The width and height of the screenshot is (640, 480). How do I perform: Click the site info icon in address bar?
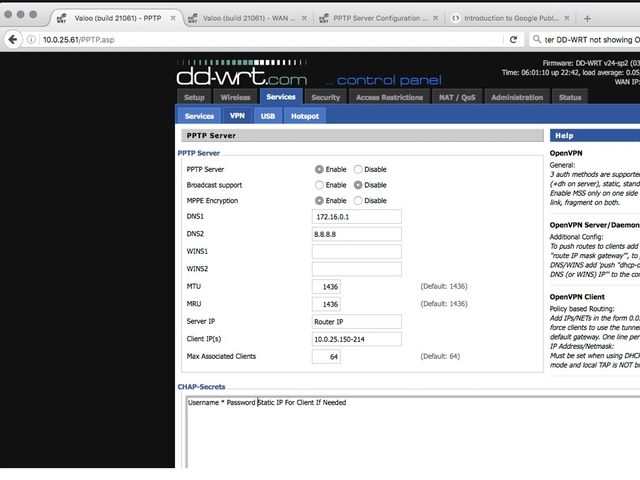31,40
